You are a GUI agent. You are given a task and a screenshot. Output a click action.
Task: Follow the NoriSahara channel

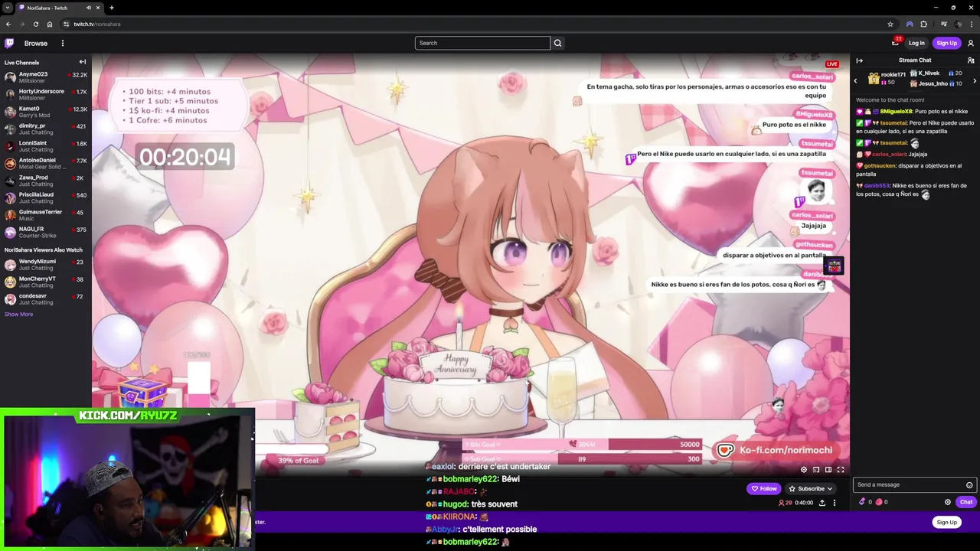764,488
